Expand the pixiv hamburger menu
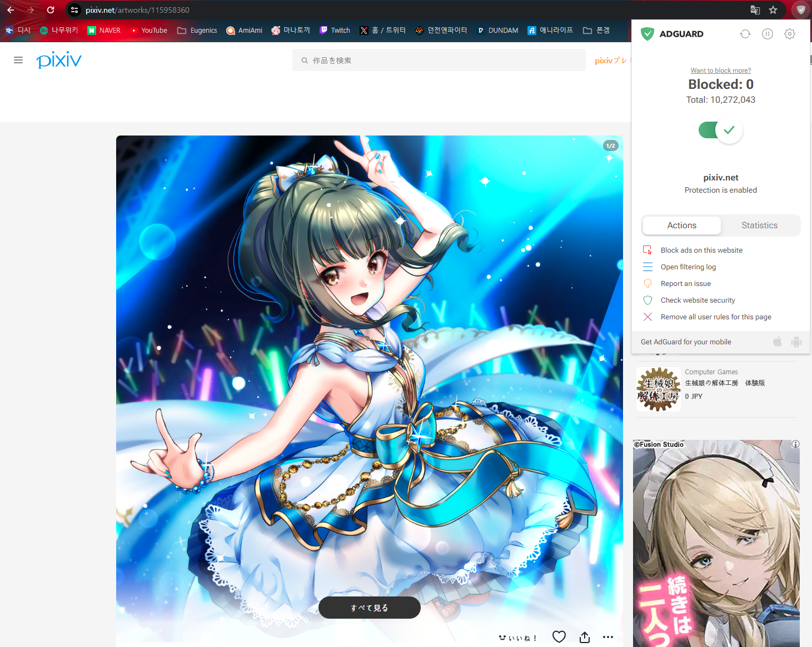Image resolution: width=812 pixels, height=647 pixels. point(18,60)
